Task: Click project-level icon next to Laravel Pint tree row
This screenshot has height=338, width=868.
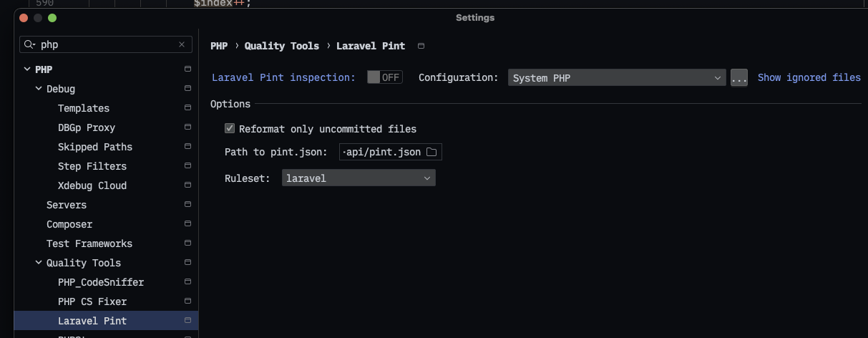Action: [x=187, y=321]
